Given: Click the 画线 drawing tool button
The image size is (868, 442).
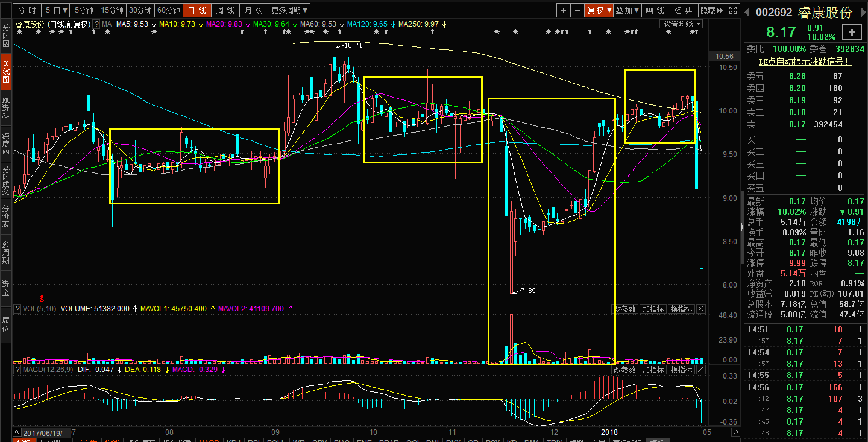Looking at the screenshot, I should tap(655, 10).
